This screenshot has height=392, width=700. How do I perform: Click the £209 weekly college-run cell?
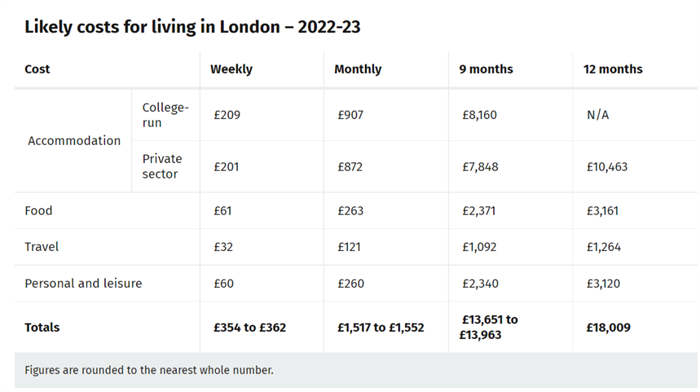227,115
